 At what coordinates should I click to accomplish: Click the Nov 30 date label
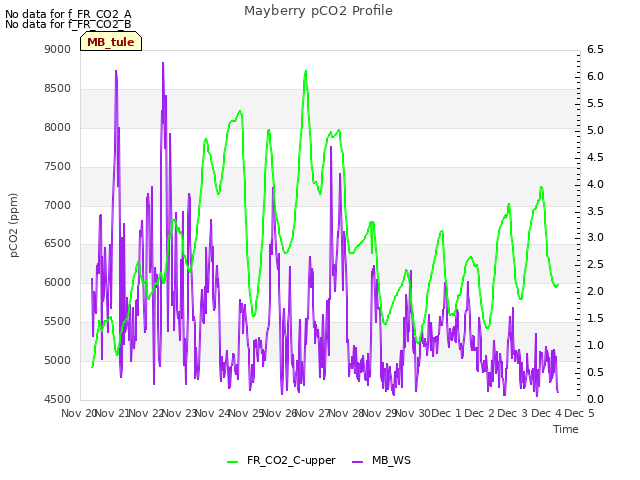[413, 413]
